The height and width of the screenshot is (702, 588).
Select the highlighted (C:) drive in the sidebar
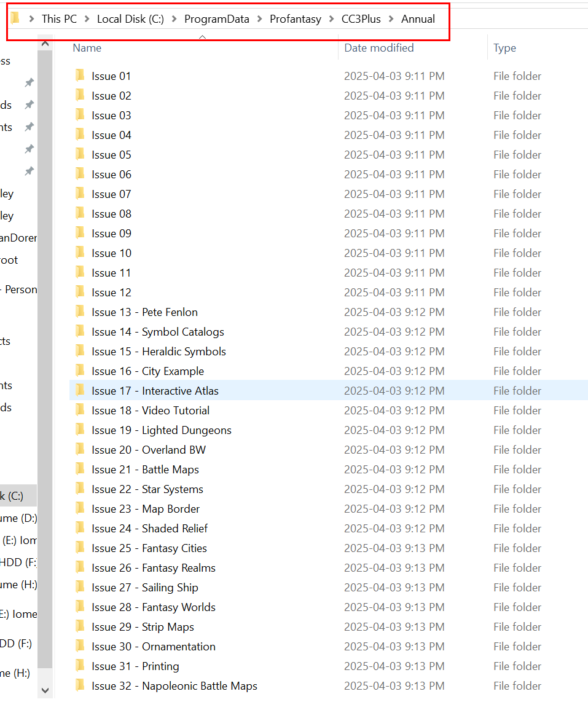12,495
